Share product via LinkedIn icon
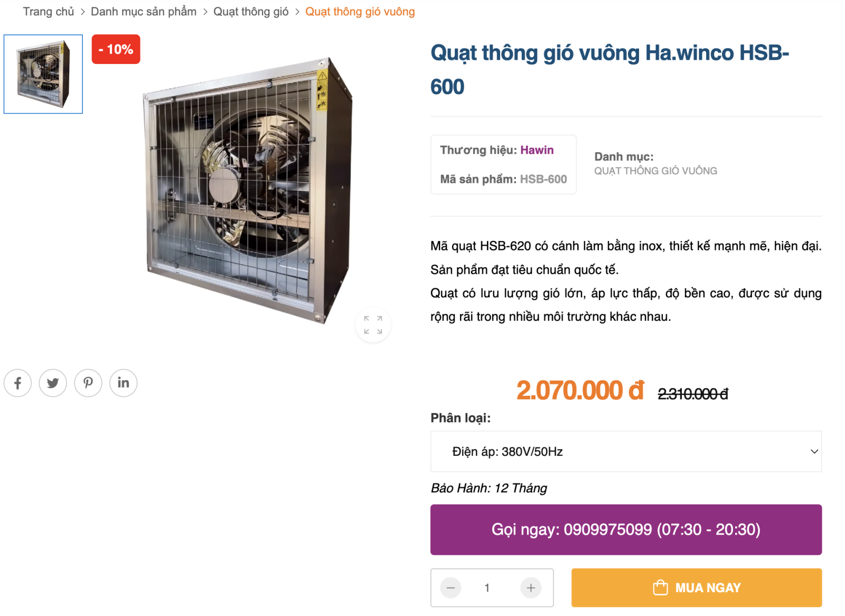The height and width of the screenshot is (616, 845). coord(124,383)
